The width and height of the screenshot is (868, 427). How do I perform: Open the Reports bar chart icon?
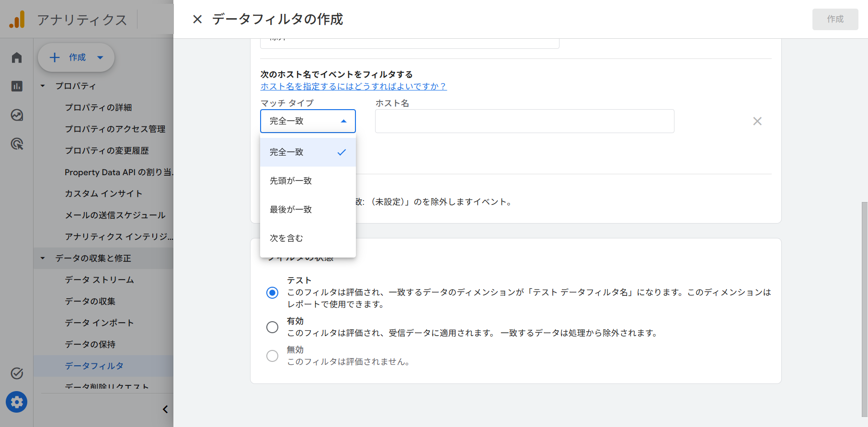coord(17,86)
